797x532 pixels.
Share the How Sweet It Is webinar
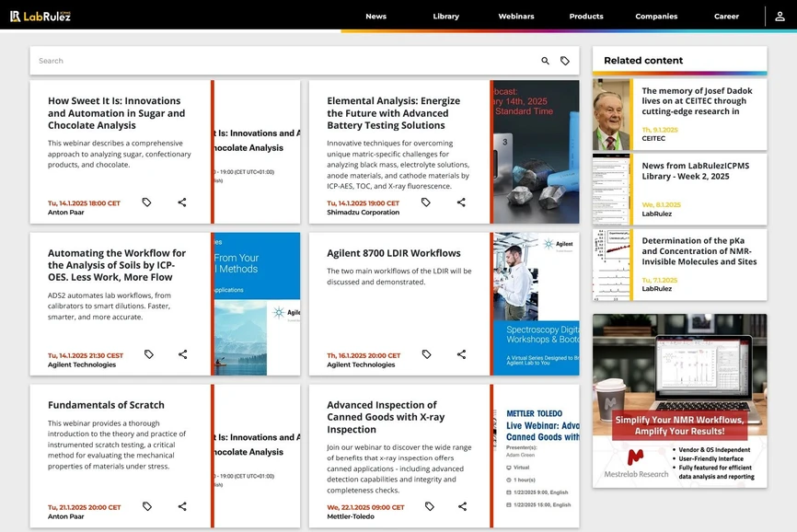point(182,202)
